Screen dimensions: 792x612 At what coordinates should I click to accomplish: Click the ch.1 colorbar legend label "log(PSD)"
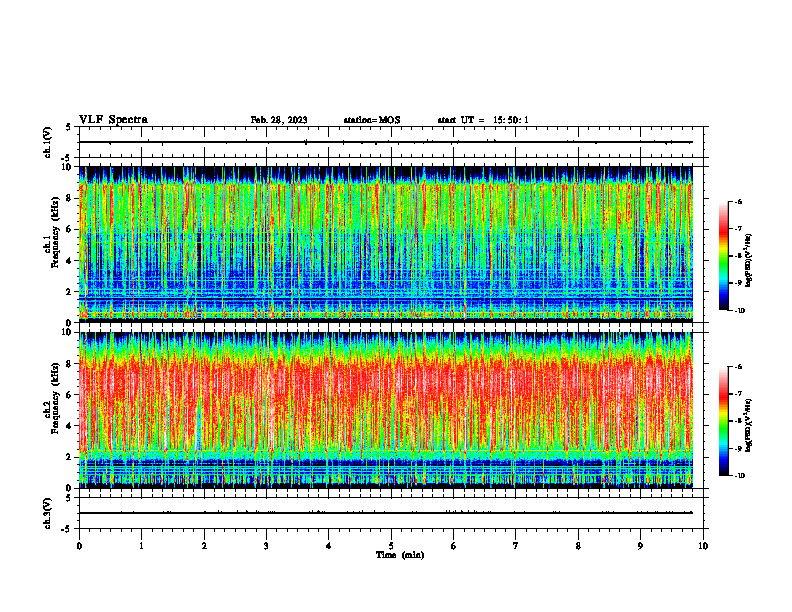749,260
